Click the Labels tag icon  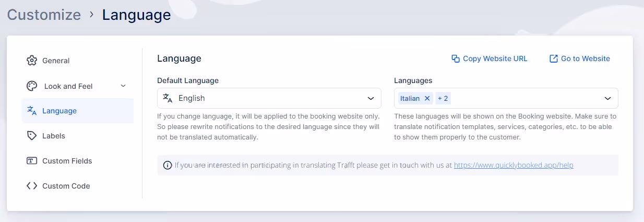point(32,136)
